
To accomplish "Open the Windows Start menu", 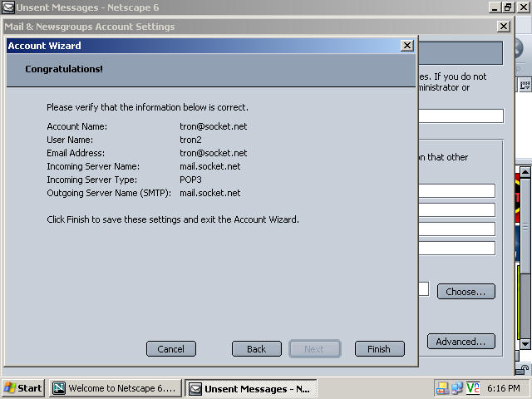I will tap(23, 388).
